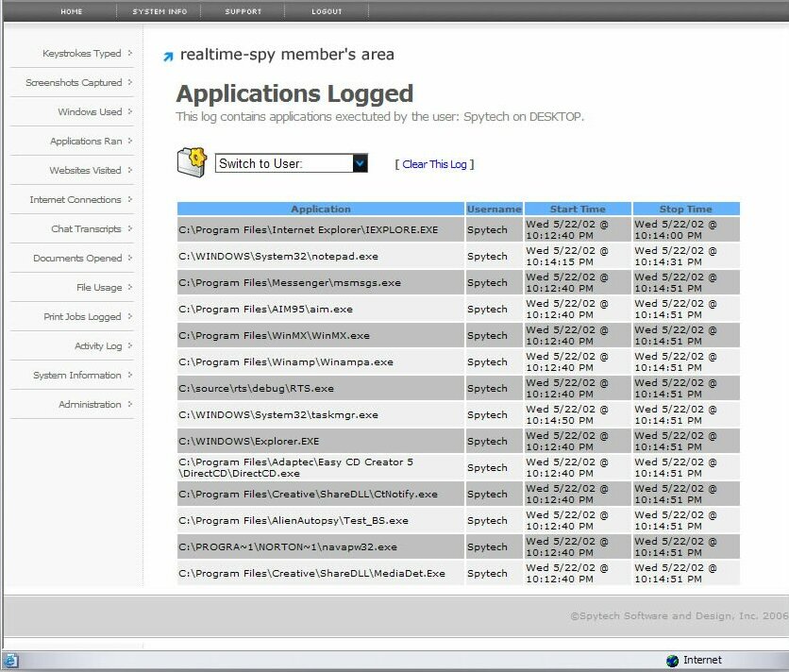The image size is (789, 672).
Task: Go to Windows Used log
Action: click(90, 112)
